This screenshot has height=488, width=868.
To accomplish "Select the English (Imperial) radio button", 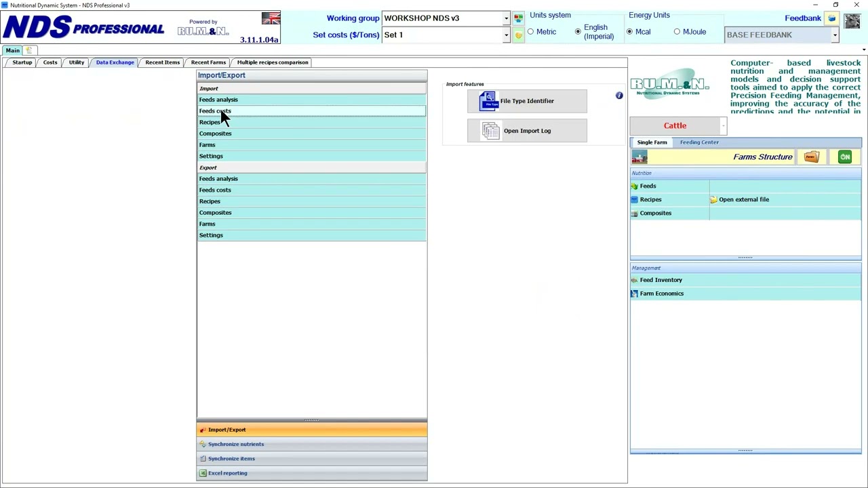I will 578,32.
